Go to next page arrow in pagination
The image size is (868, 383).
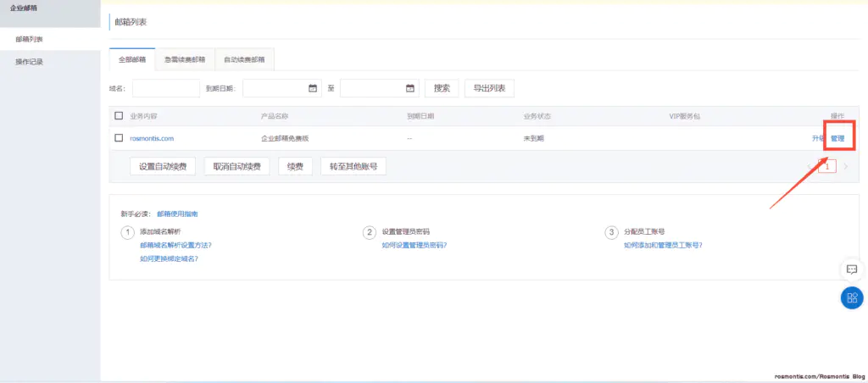tap(845, 166)
